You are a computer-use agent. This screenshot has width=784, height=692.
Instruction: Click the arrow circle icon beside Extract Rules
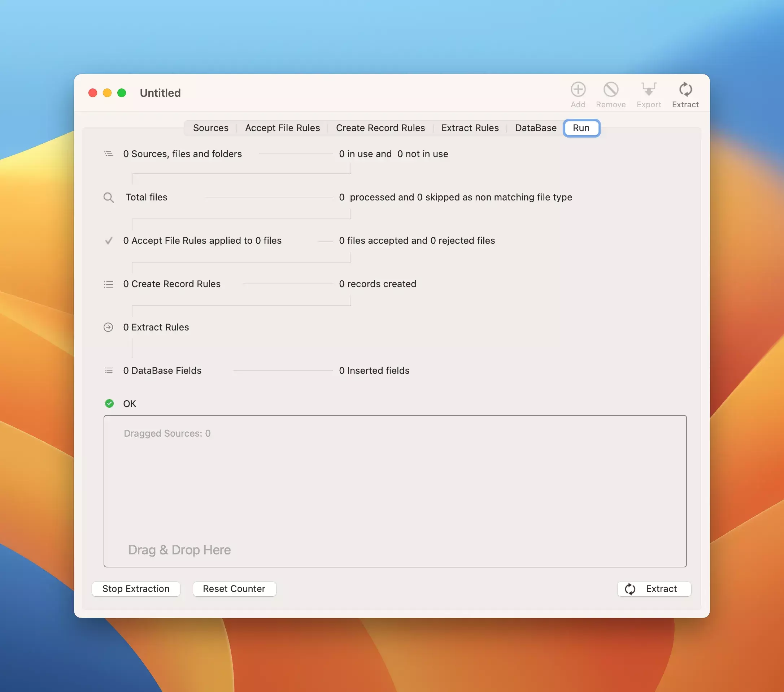(x=109, y=327)
